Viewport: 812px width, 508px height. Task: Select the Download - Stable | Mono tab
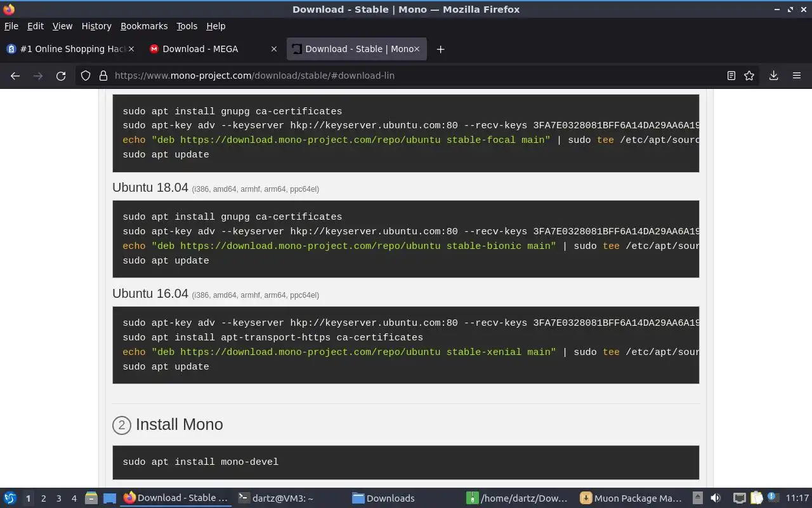357,49
